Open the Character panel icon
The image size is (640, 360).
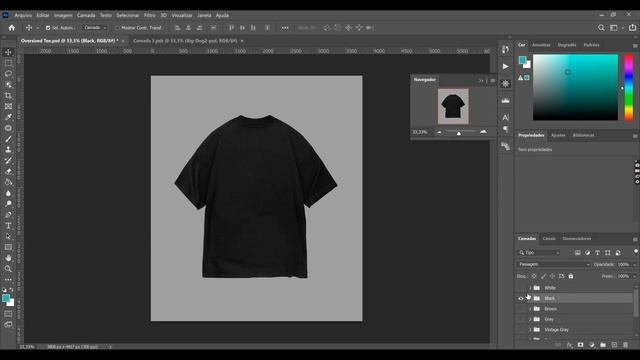click(506, 118)
